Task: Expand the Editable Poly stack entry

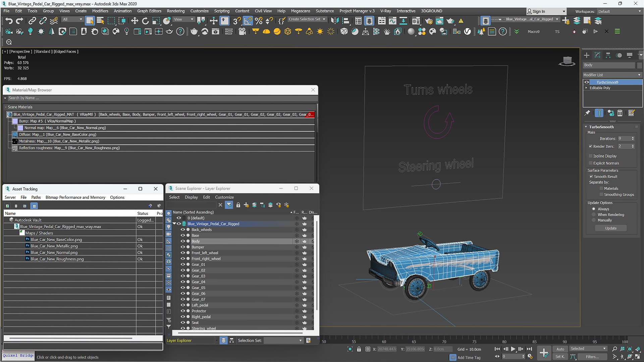Action: pyautogui.click(x=586, y=88)
